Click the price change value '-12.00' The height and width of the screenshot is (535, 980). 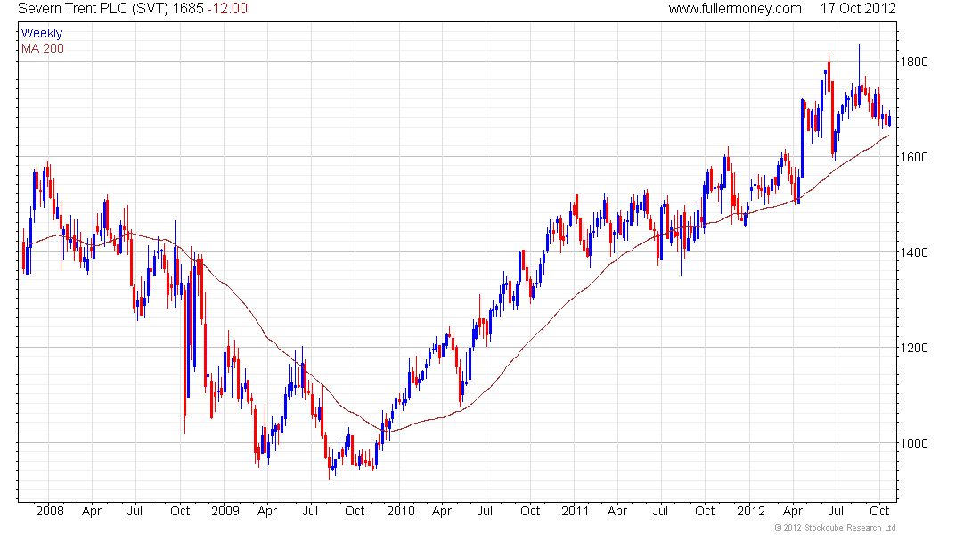227,9
